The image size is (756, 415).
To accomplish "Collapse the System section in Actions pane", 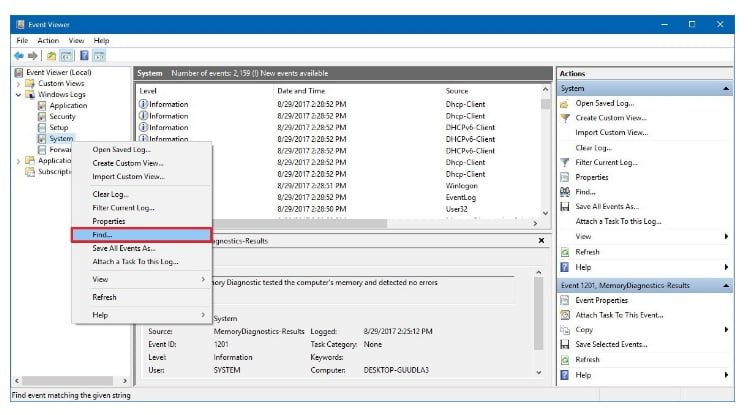I will click(726, 89).
